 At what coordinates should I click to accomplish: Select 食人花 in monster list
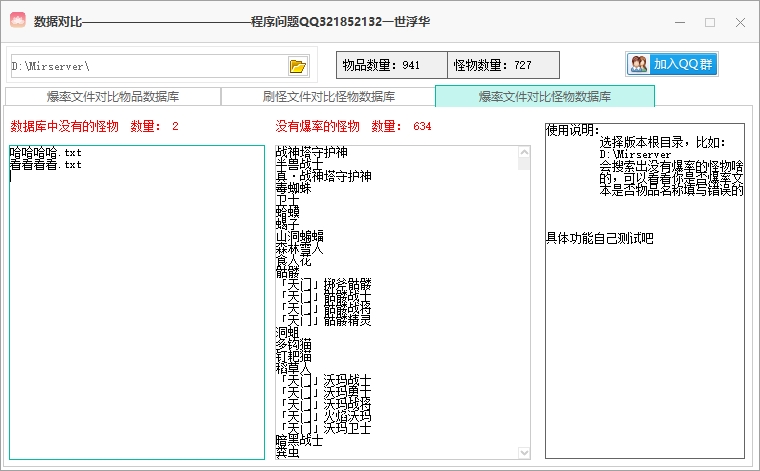click(x=294, y=260)
